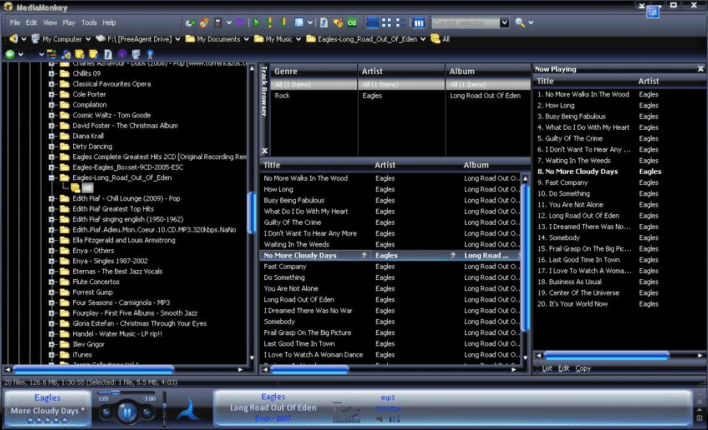Viewport: 708px width, 430px height.
Task: Click the round green icon in third toolbar row
Action: click(10, 54)
